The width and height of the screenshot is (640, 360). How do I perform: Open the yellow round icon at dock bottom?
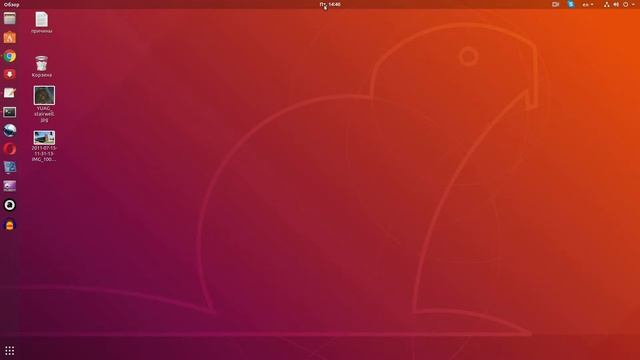click(10, 224)
